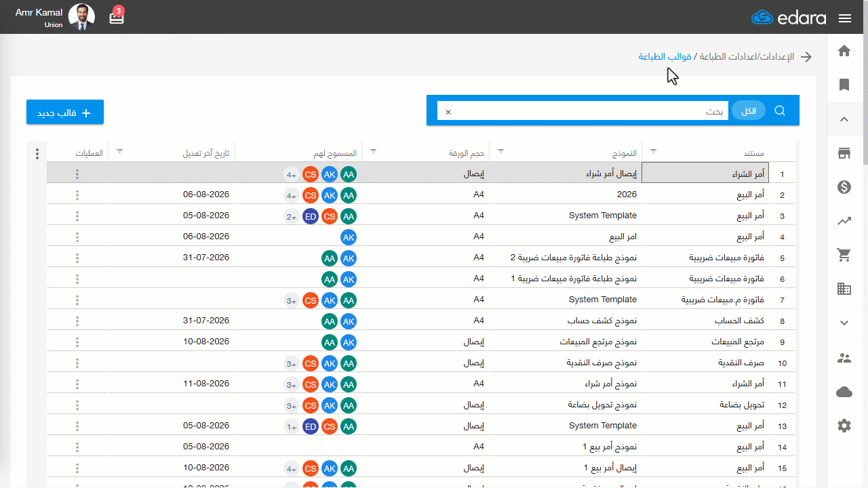Select cell إيصال أمر شراء
The width and height of the screenshot is (868, 488).
[564, 174]
